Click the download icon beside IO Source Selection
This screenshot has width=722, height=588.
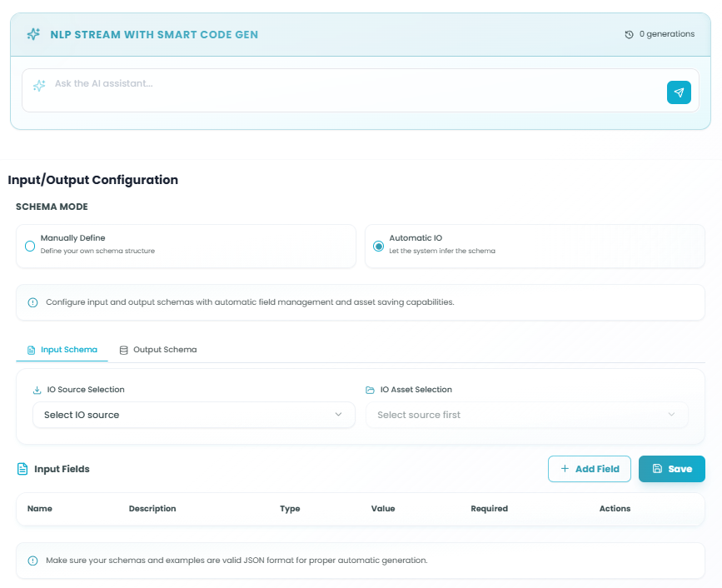37,390
